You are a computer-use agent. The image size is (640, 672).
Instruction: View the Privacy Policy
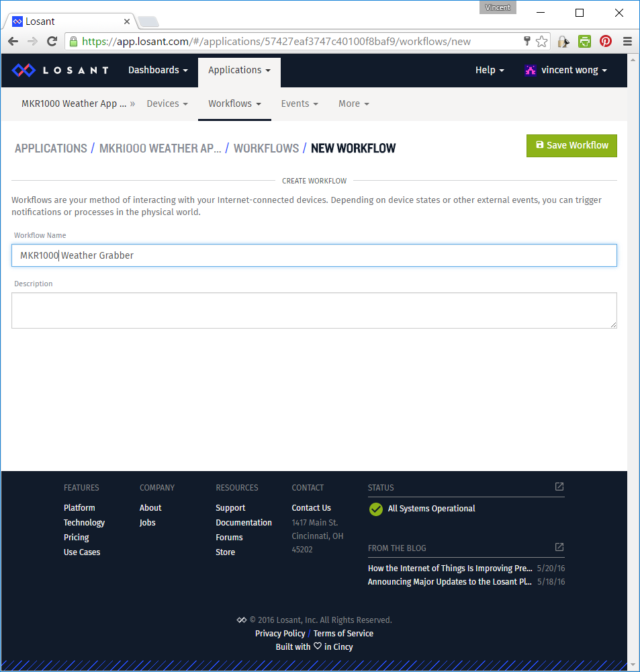(280, 633)
